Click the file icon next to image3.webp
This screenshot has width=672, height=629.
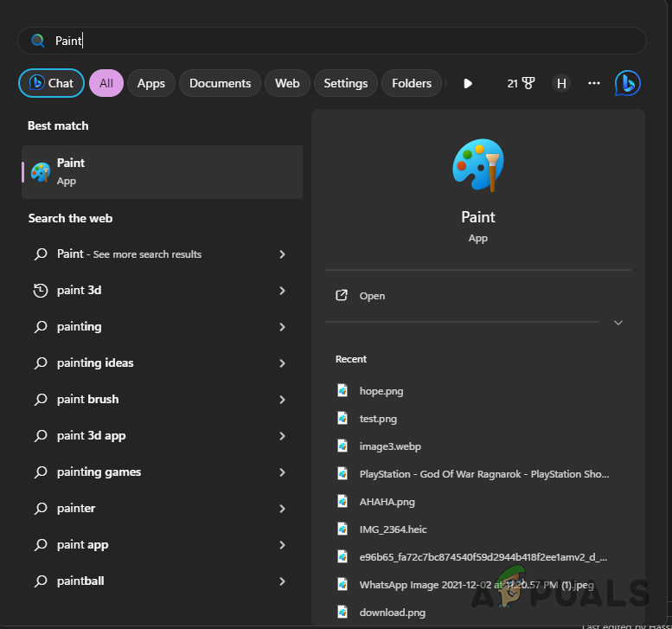[x=342, y=446]
